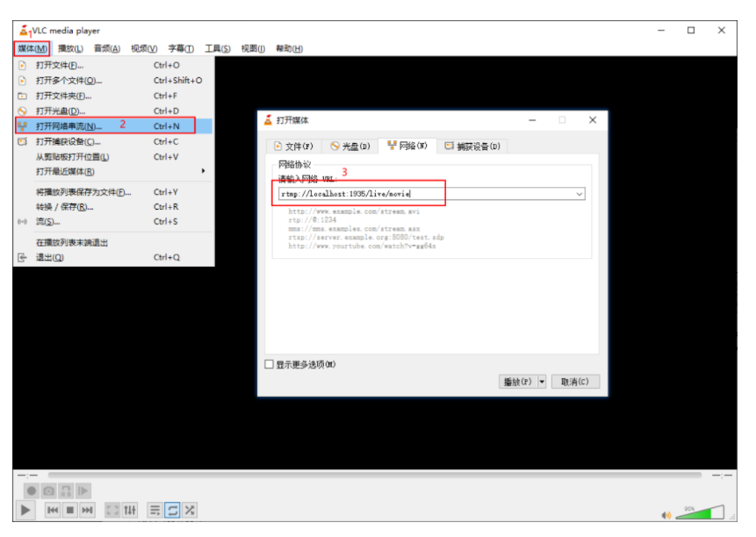Toggle 在播放列表末端退出 option
This screenshot has height=537, width=756.
(114, 243)
